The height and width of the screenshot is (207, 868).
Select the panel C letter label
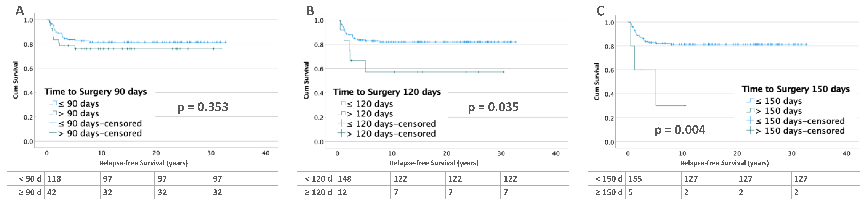point(600,11)
